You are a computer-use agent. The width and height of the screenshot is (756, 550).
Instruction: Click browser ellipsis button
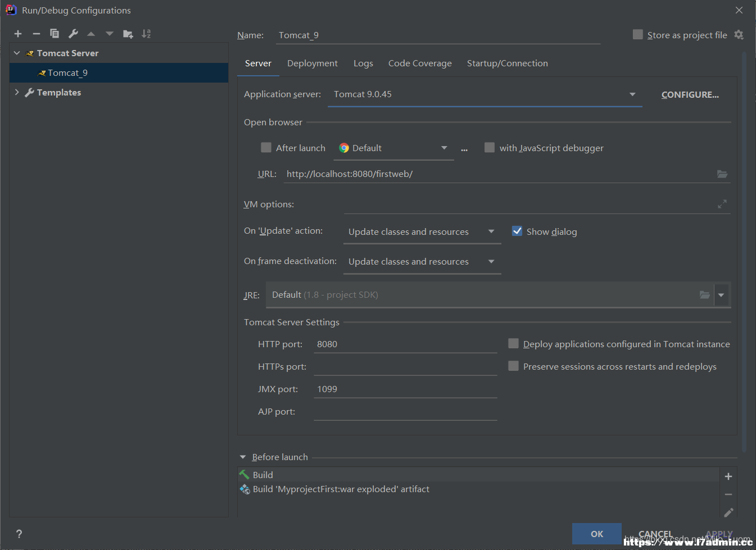point(464,149)
